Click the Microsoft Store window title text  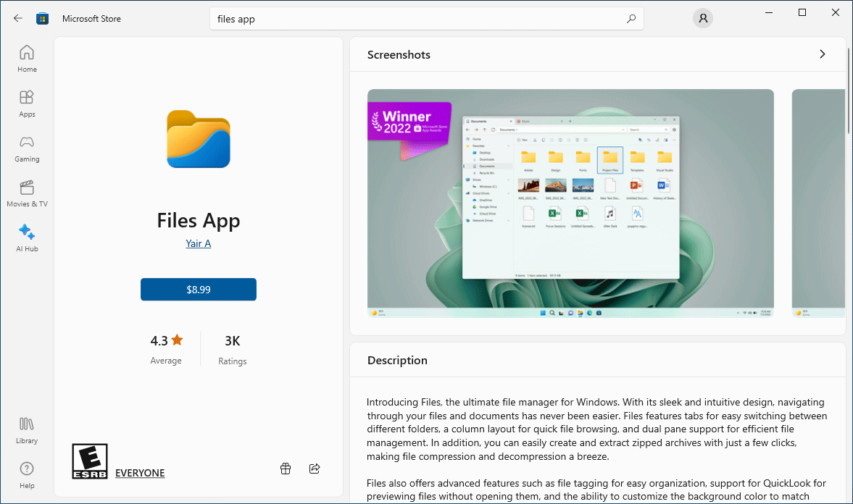tap(91, 19)
